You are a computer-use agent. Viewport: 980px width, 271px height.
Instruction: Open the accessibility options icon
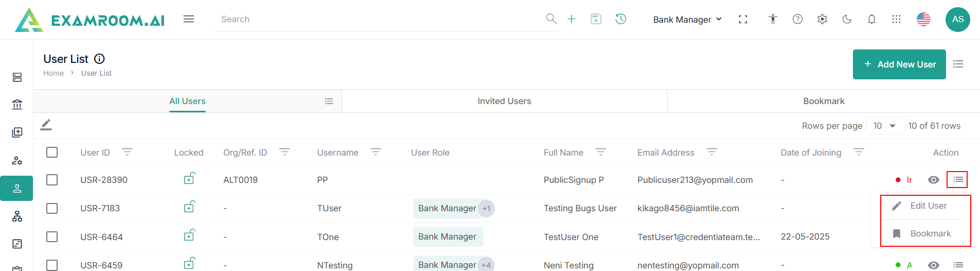(773, 19)
